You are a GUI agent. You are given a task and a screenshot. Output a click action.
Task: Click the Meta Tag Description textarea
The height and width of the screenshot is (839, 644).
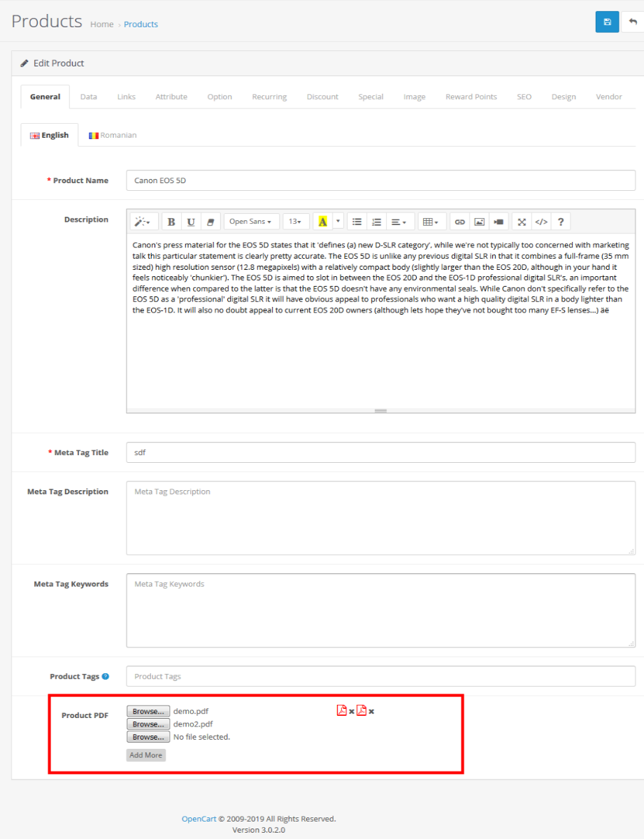click(x=380, y=518)
